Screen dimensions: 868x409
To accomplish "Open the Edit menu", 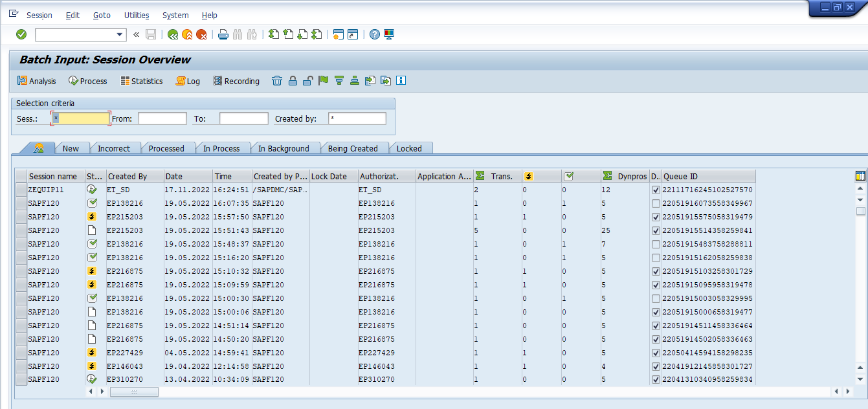I will click(72, 15).
